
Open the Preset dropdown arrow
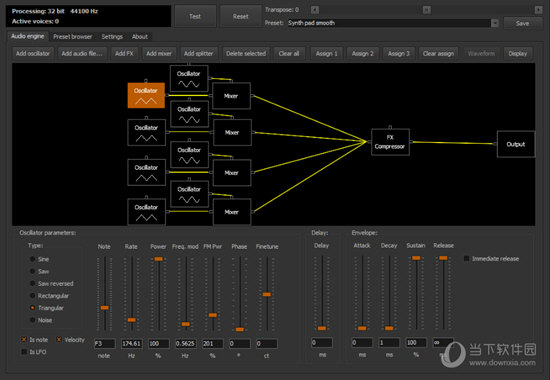[495, 23]
